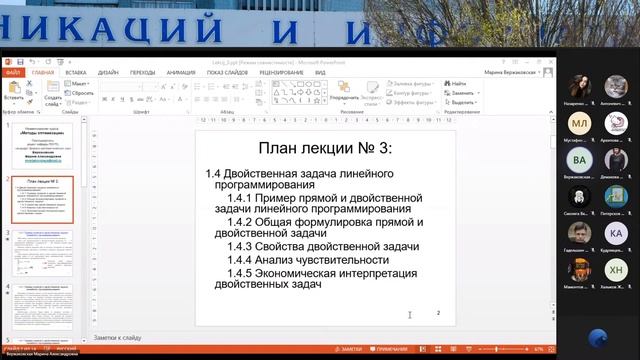Select slide 1 thumbnail in slide panel

(42, 146)
